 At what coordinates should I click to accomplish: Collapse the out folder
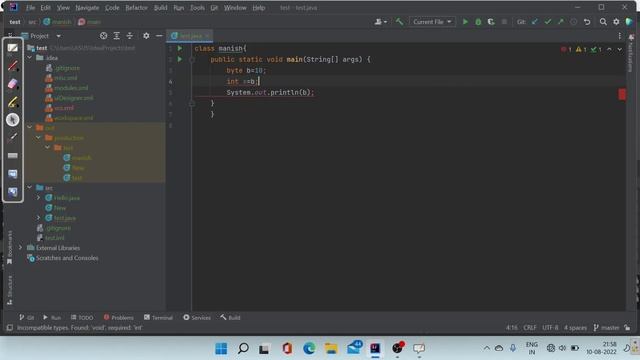(30, 127)
